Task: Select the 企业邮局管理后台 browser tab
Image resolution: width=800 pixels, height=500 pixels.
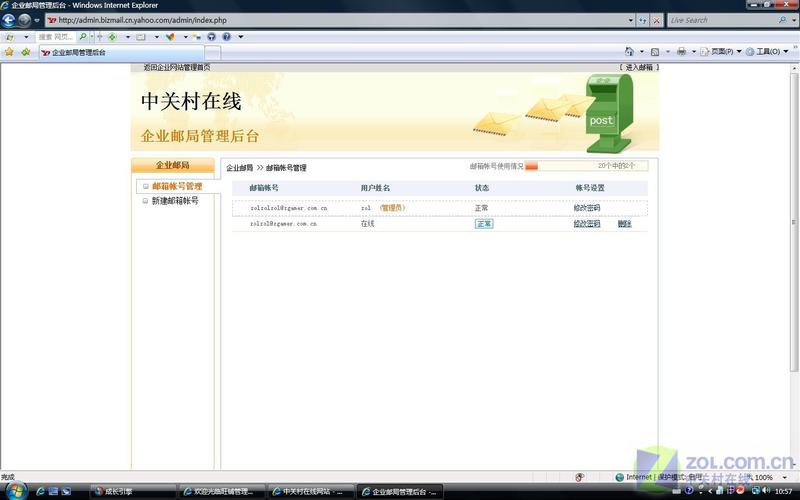Action: (x=121, y=52)
